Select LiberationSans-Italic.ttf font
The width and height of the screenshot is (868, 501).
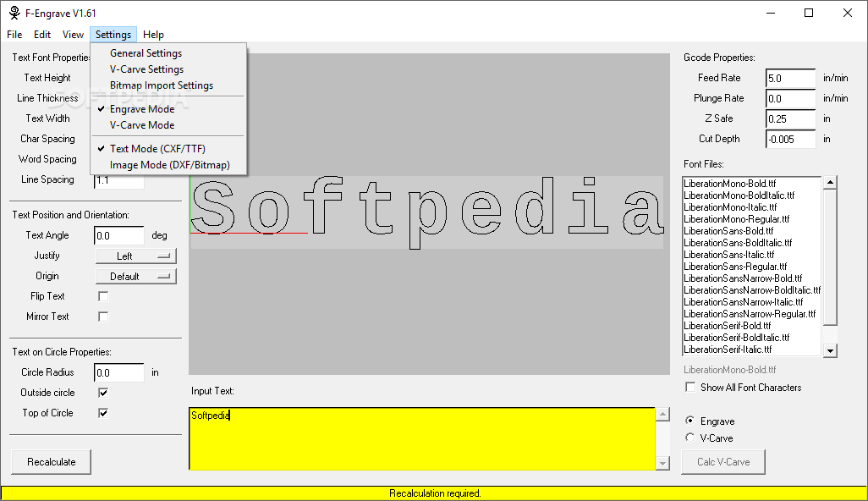[729, 255]
